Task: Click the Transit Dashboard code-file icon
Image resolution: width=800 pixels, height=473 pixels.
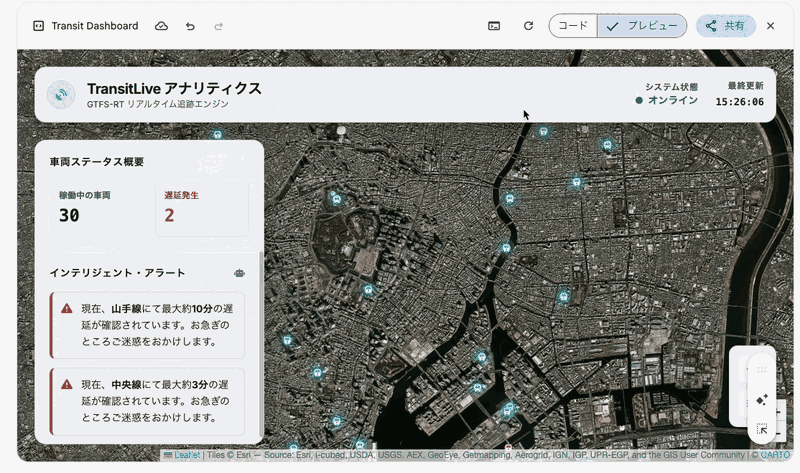Action: (38, 26)
